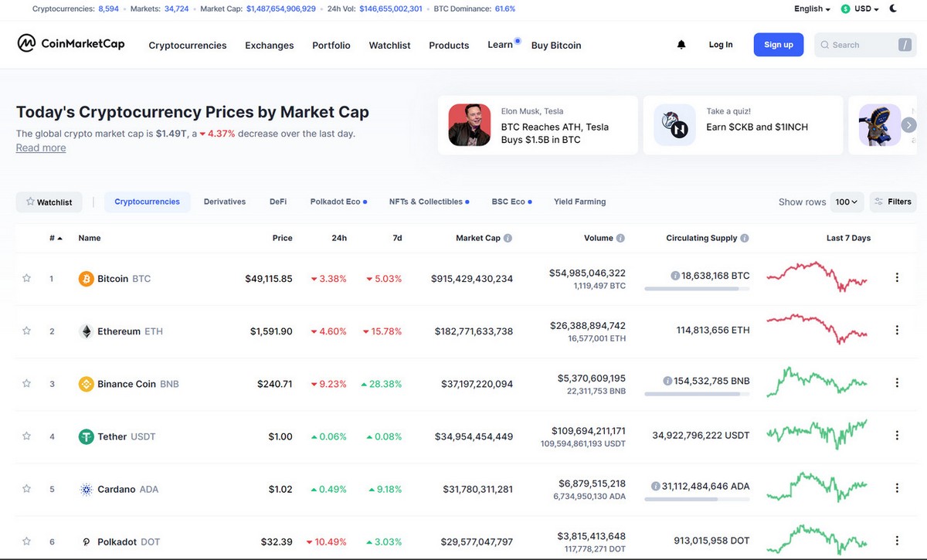Select the Yield Farming tab
927x560 pixels.
click(579, 202)
